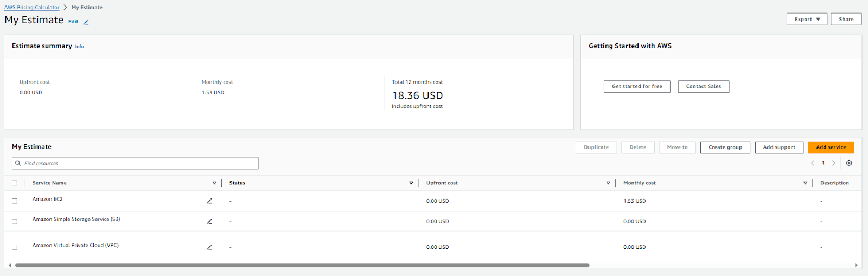
Task: Sort by Monthly cost column arrow
Action: (x=805, y=183)
